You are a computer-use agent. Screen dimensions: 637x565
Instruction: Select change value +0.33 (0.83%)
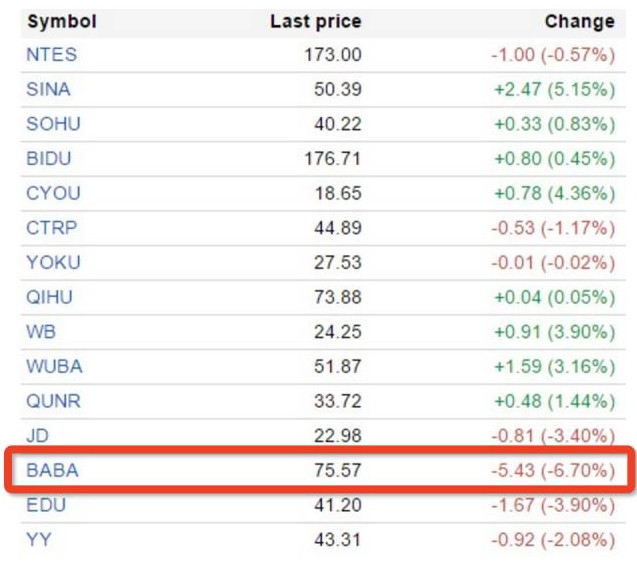click(555, 124)
